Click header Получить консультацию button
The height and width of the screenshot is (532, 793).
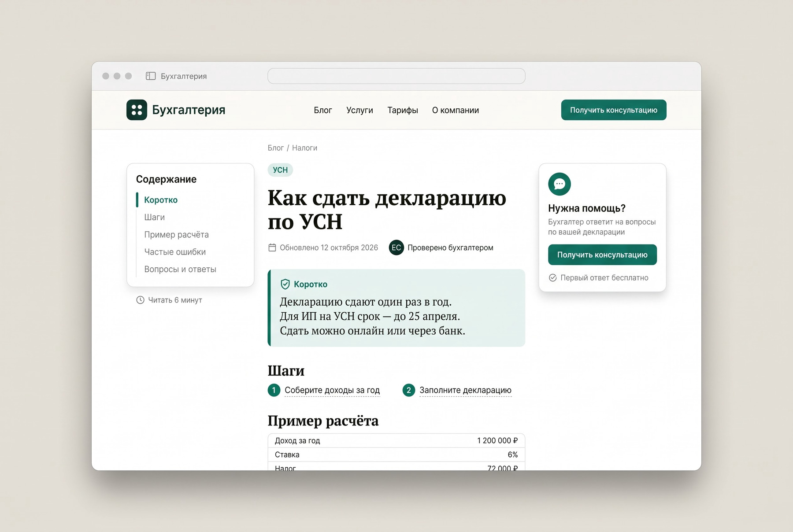tap(614, 110)
